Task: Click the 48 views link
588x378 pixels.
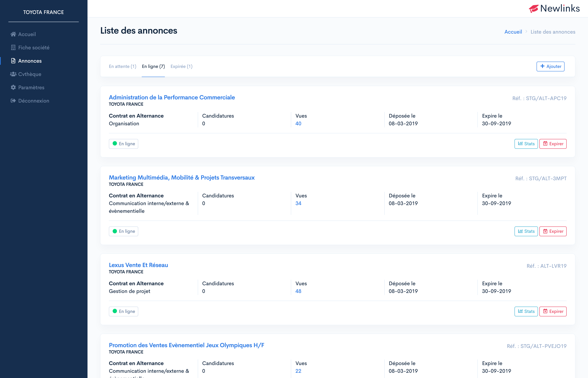Action: [x=298, y=291]
